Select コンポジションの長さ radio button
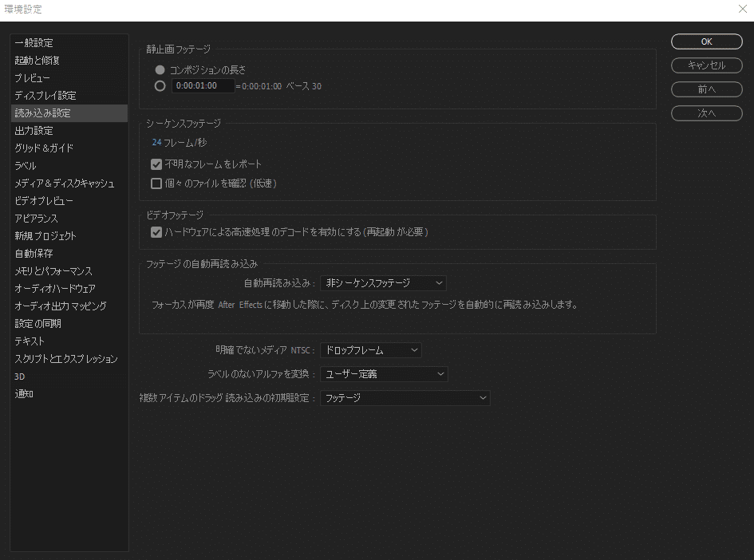 [160, 70]
